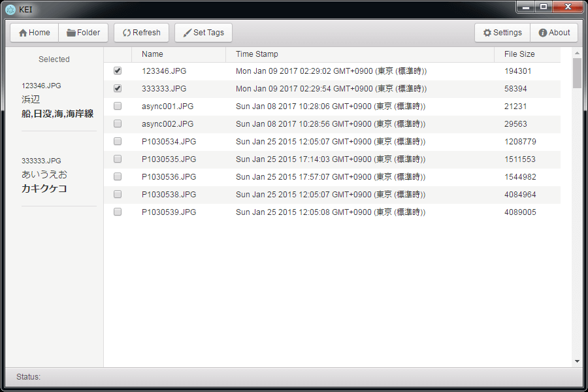Open the Folder button
Screen dimensions: 588x392
pos(83,33)
